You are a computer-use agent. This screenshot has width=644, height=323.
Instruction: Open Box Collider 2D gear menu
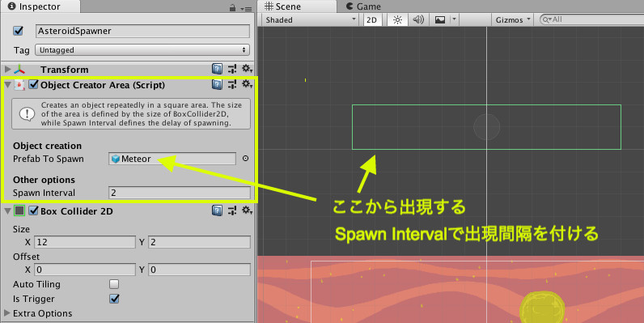pyautogui.click(x=247, y=210)
